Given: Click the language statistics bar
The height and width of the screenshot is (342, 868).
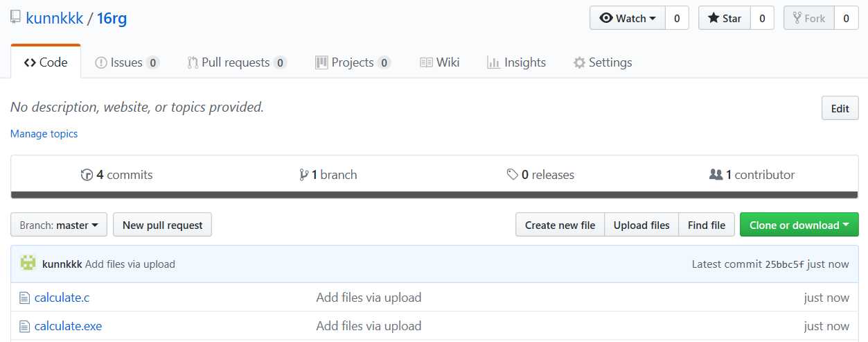Looking at the screenshot, I should click(x=434, y=195).
